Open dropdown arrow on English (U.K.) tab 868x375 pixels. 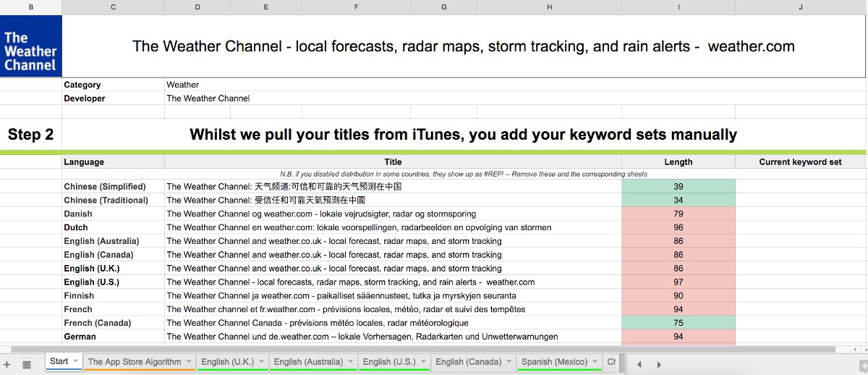[x=262, y=362]
